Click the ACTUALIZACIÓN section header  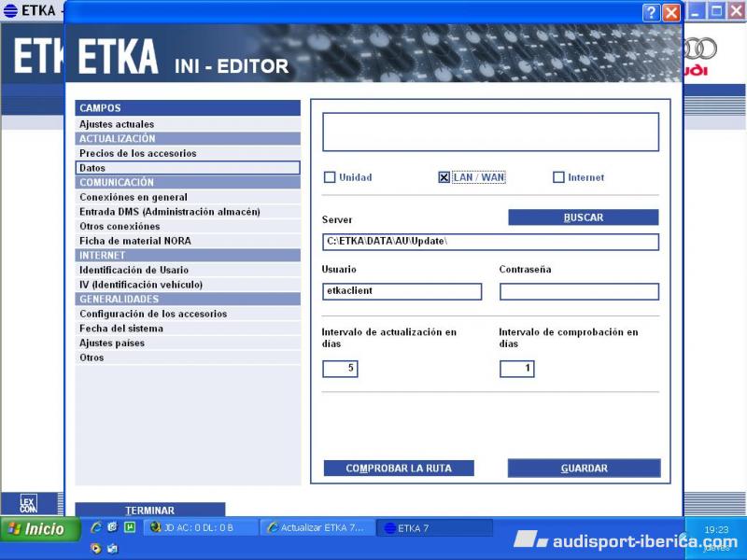[x=188, y=138]
